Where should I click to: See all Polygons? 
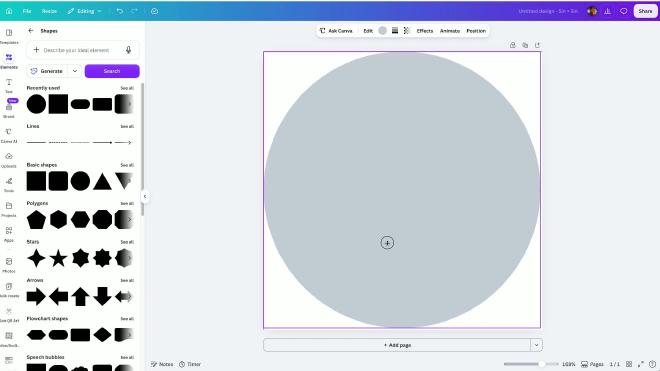pyautogui.click(x=127, y=203)
